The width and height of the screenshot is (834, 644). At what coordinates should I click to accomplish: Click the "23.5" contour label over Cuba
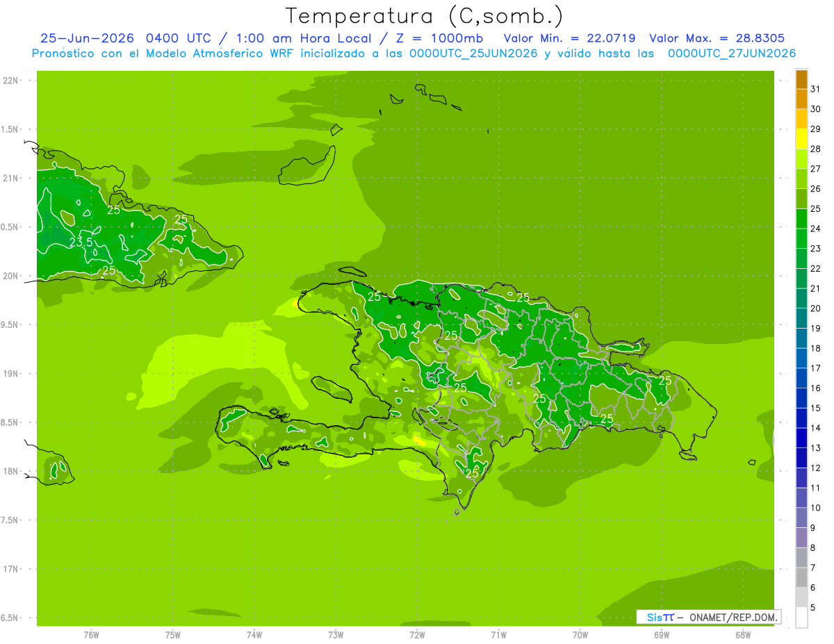click(81, 242)
